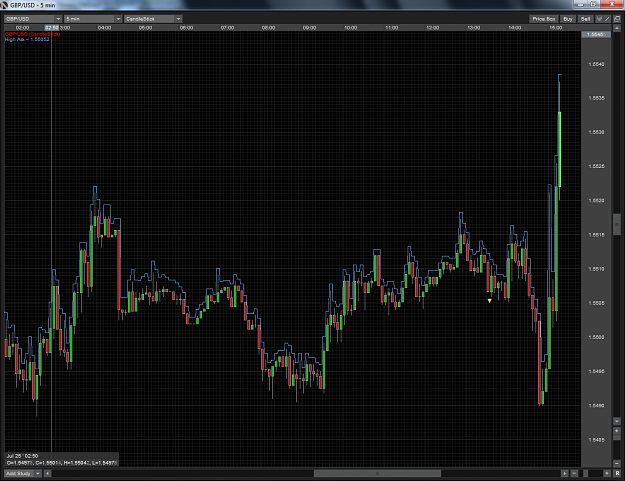625x481 pixels.
Task: Click horizontal zoom in plus button
Action: tap(607, 473)
